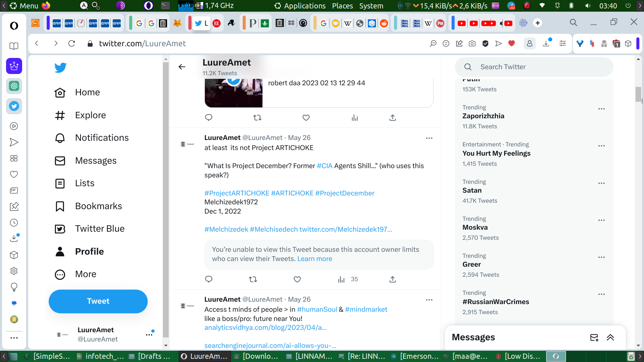Viewport: 644px width, 362px height.
Task: Open more options for the Project ARTICHOKE tweet
Action: pos(429,138)
